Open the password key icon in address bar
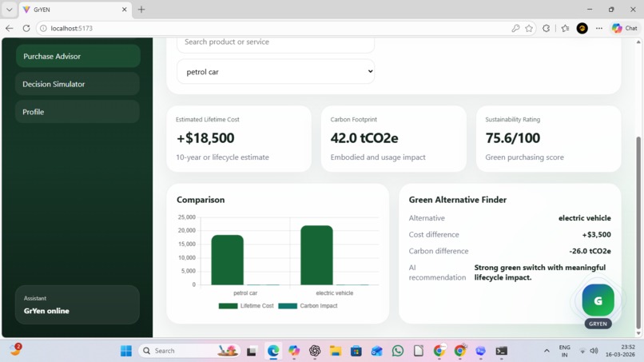Viewport: 644px width, 362px height. coord(515,28)
